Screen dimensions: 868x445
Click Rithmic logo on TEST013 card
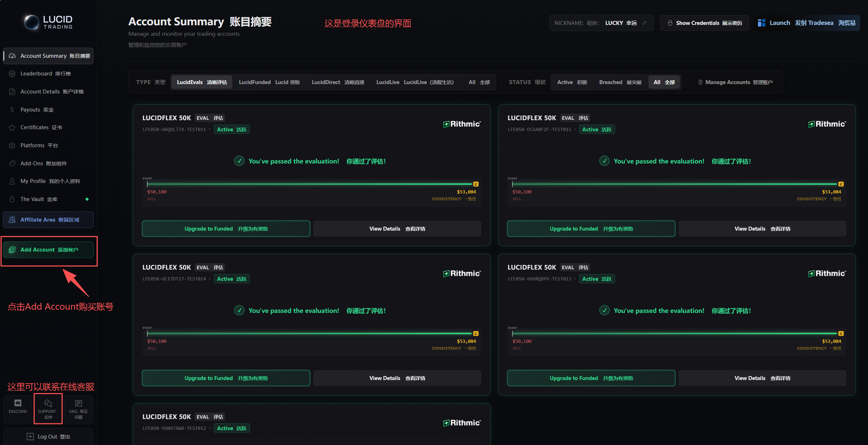827,273
